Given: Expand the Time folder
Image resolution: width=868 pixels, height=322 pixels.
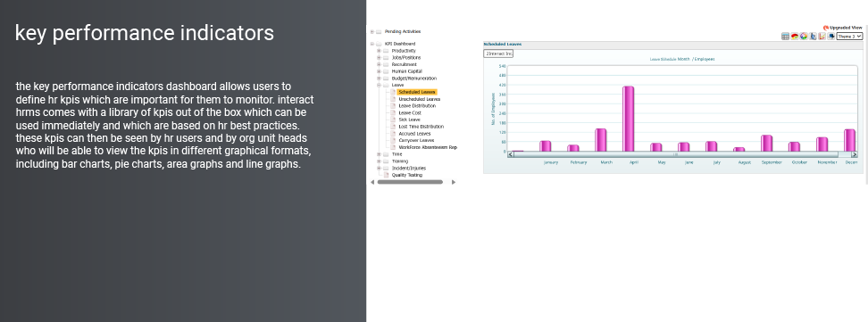Looking at the screenshot, I should 380,154.
